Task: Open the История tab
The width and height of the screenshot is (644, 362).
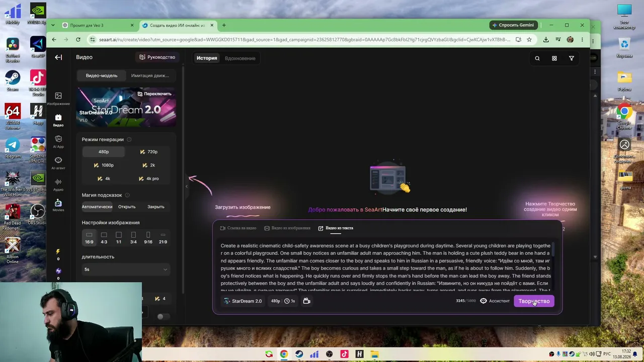Action: coord(207,58)
